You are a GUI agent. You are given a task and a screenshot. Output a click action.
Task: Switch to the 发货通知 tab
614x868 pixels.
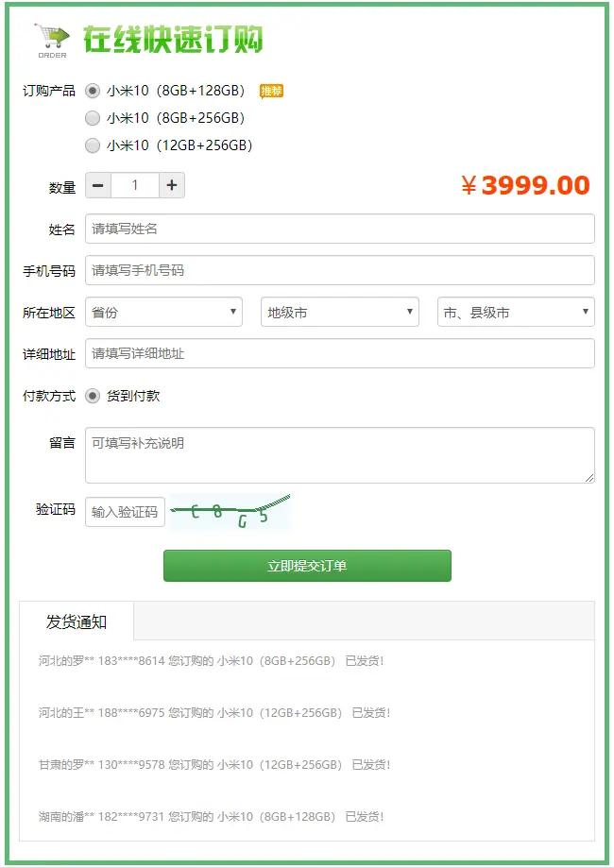pyautogui.click(x=77, y=621)
